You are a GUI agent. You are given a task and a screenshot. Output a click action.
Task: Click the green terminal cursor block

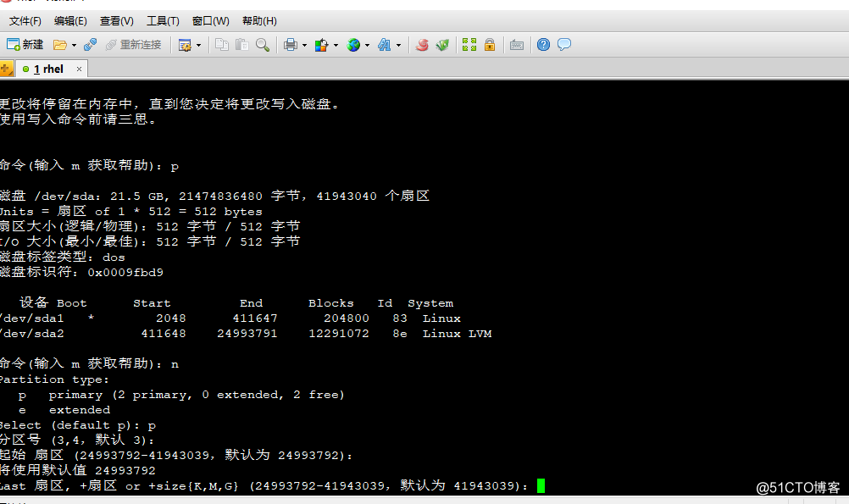coord(541,485)
